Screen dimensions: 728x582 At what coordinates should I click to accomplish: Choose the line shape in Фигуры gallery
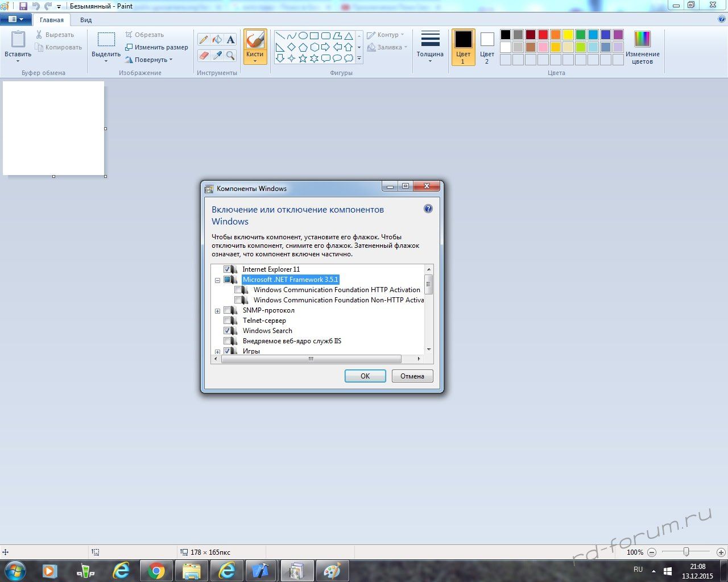[x=280, y=36]
